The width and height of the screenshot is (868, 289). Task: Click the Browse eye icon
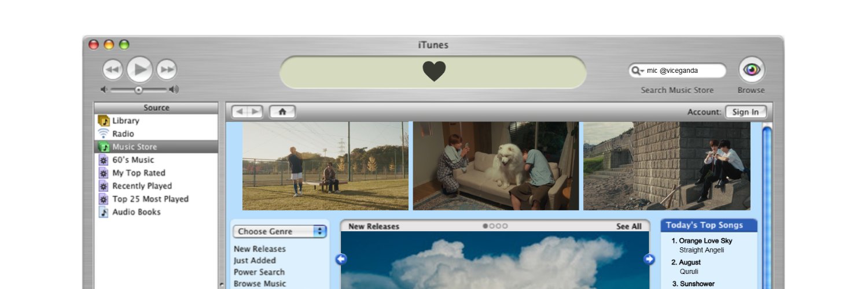(x=752, y=70)
